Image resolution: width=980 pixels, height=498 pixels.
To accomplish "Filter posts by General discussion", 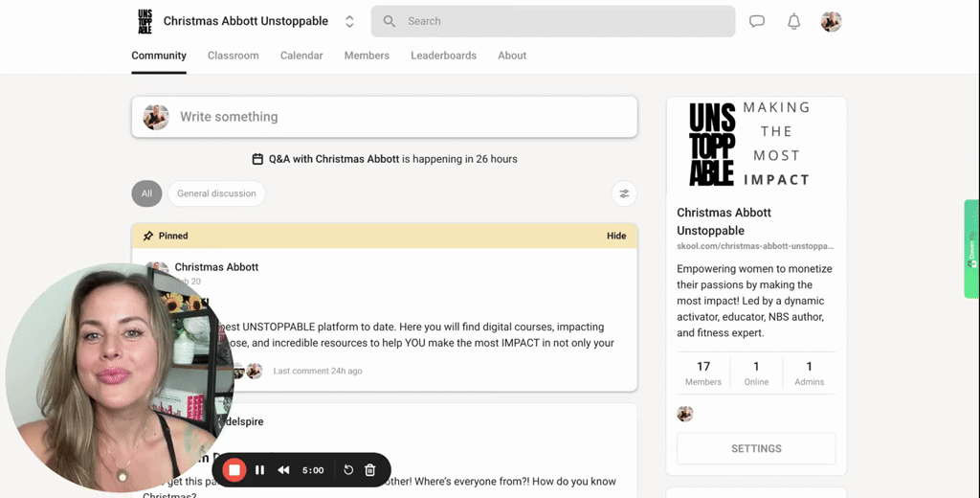I will coord(216,193).
